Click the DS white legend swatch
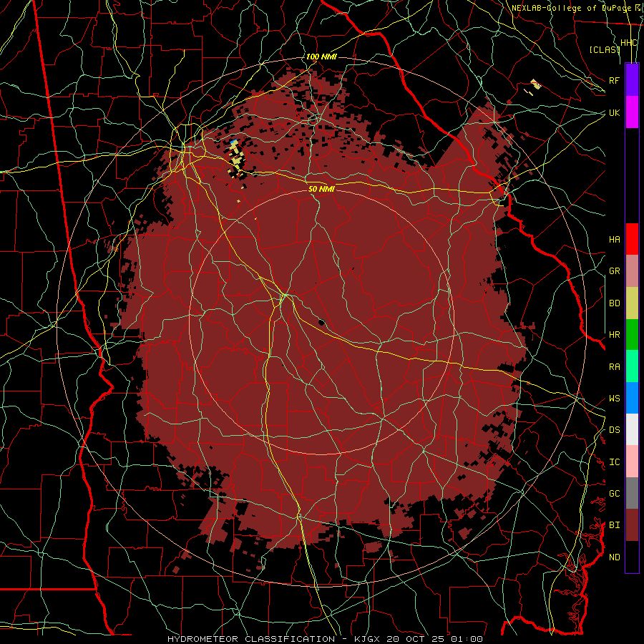 (632, 429)
